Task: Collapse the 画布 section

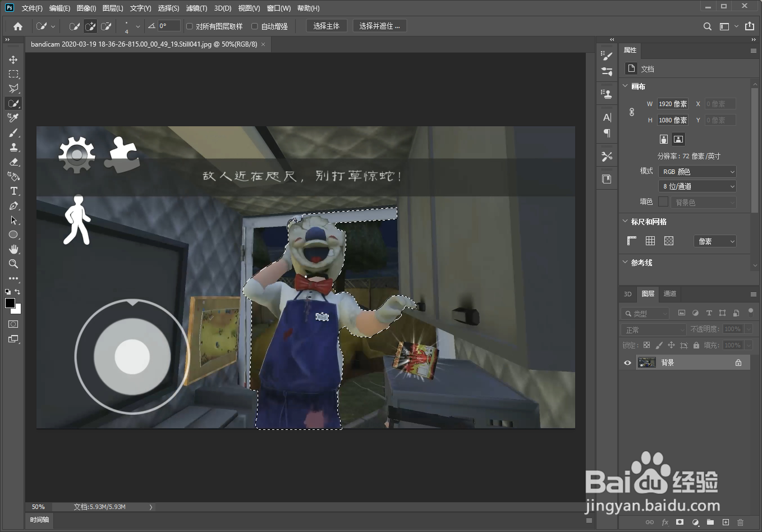Action: tap(625, 86)
